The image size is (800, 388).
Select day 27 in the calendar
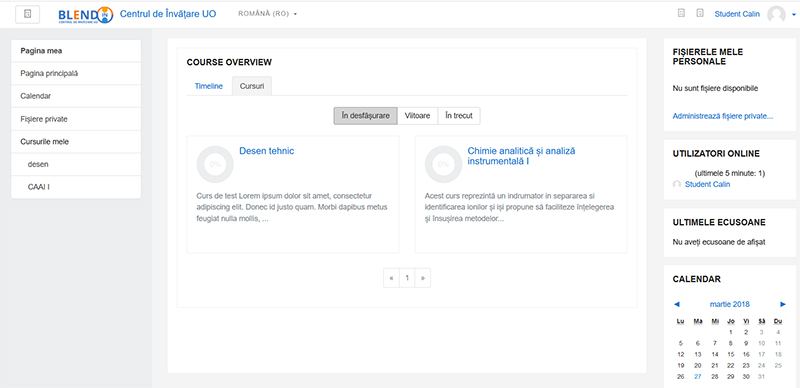[x=697, y=377]
